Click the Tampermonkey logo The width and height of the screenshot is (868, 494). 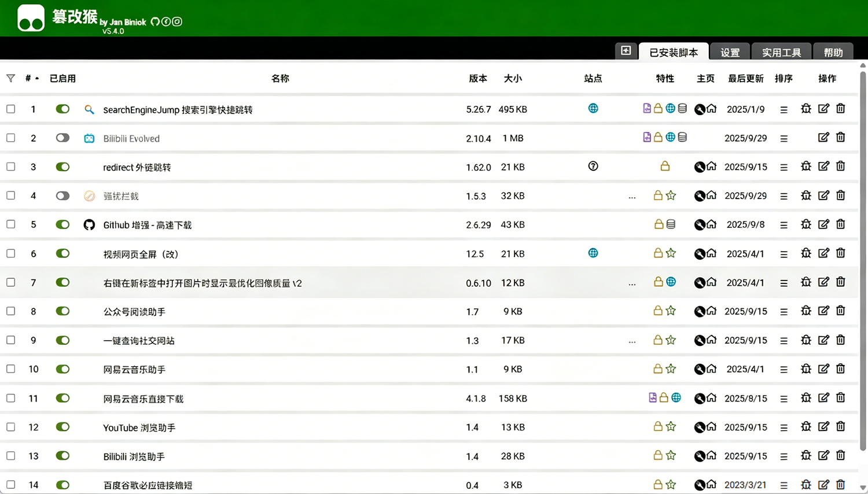click(x=31, y=17)
